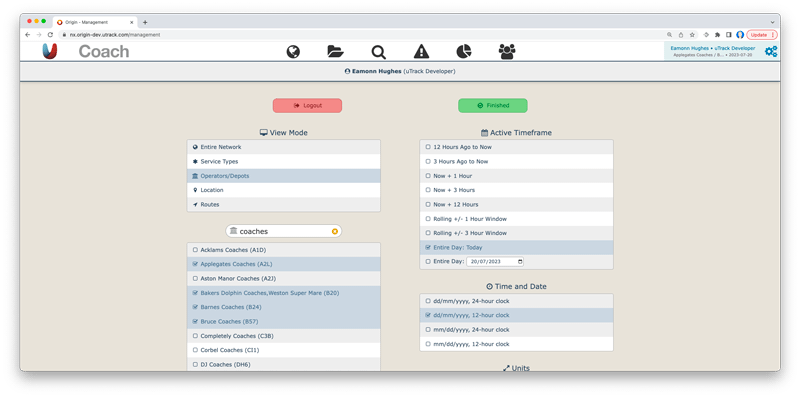Open the globe map view icon
This screenshot has height=397, width=800.
[293, 52]
